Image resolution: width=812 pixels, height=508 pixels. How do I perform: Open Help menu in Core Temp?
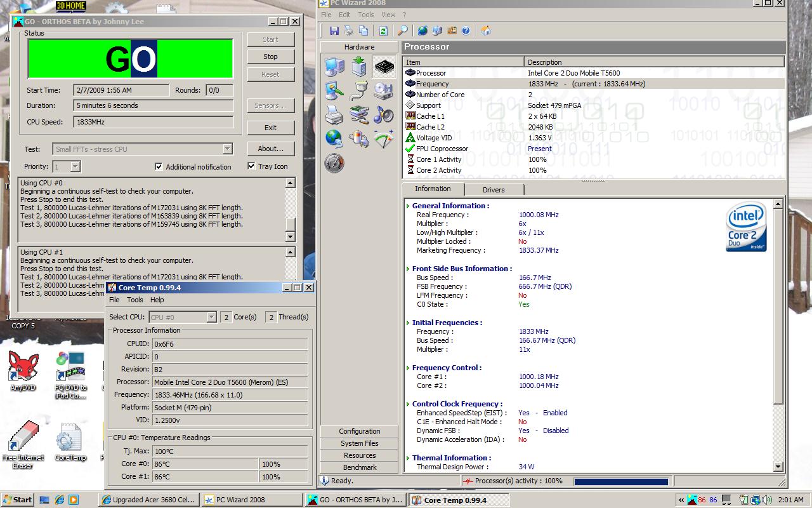click(157, 300)
